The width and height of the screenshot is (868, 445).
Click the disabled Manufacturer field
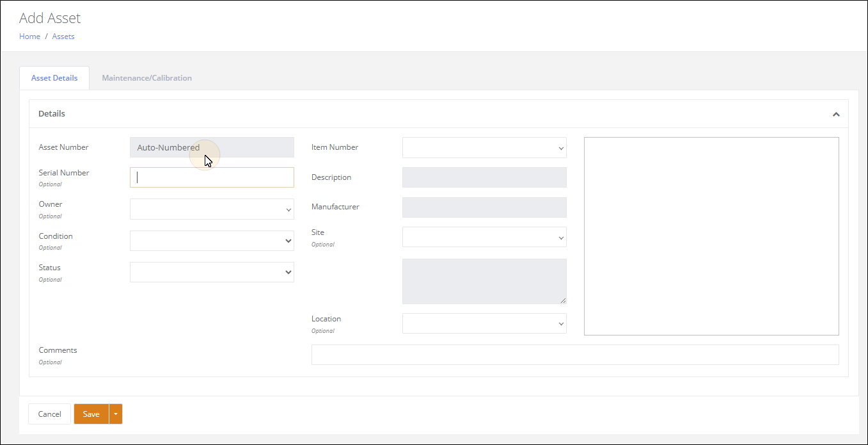[484, 207]
